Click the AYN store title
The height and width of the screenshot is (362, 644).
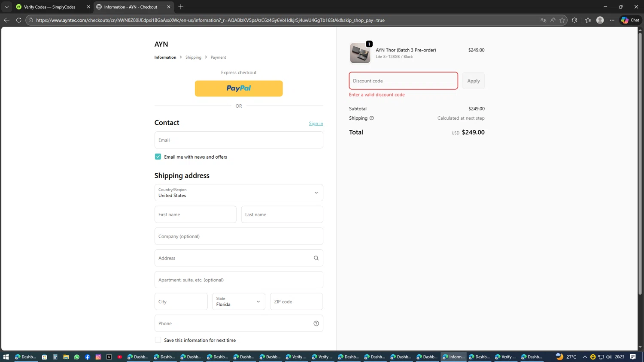(x=161, y=44)
